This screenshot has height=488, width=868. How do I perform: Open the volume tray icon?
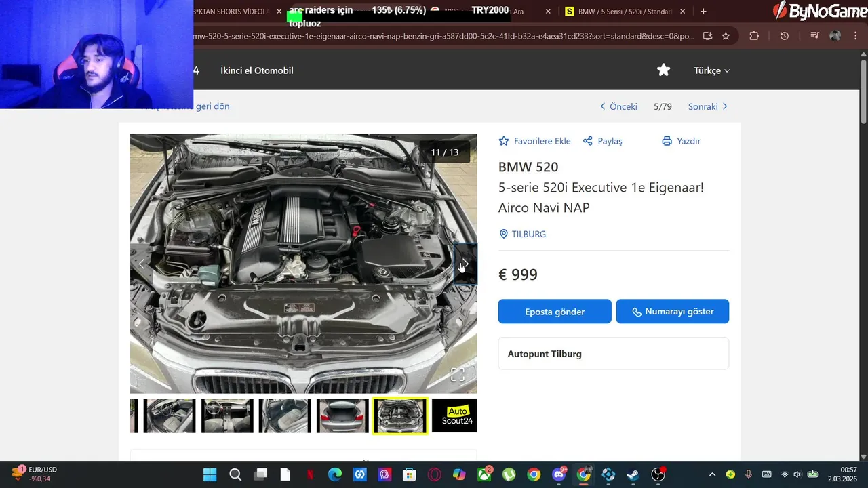point(797,474)
